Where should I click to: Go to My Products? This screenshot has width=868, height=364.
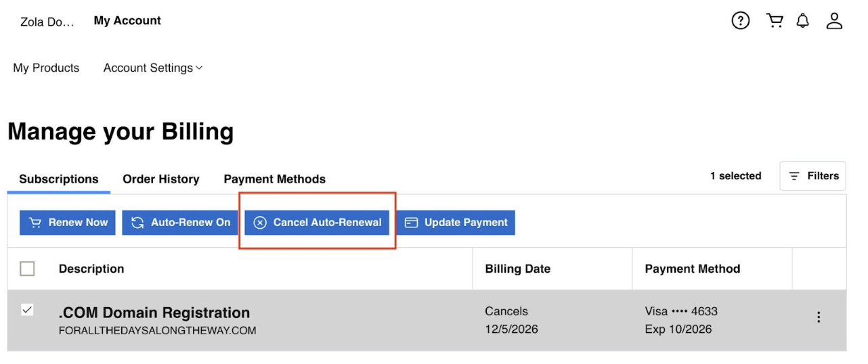(x=46, y=68)
